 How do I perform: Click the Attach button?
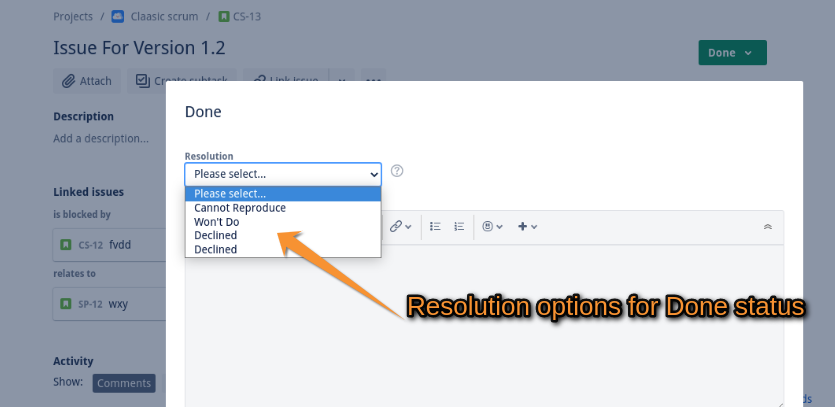(x=87, y=81)
